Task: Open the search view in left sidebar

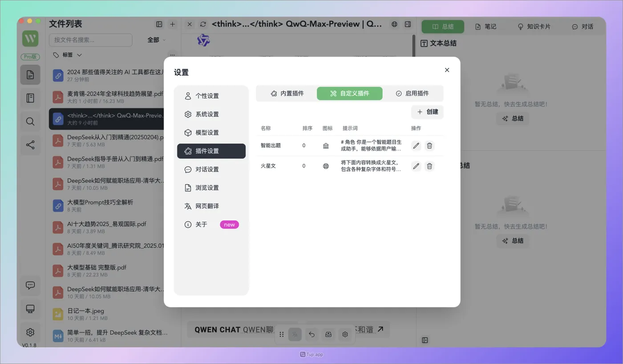Action: pos(30,121)
